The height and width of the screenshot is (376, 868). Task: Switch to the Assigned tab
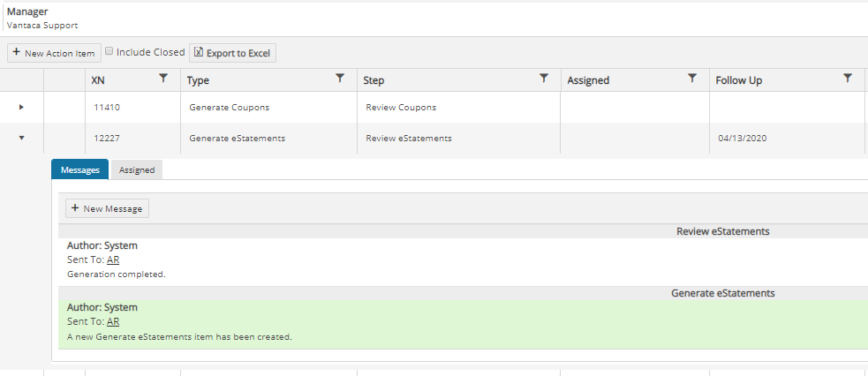(x=137, y=170)
